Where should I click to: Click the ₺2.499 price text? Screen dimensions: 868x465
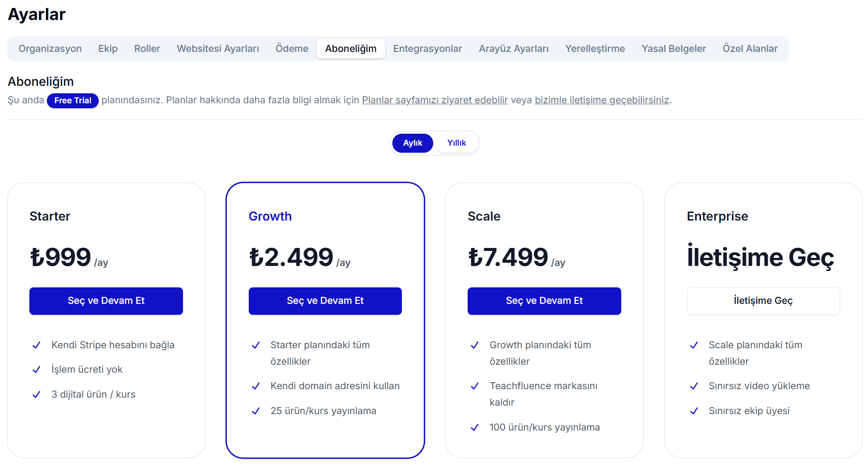pyautogui.click(x=291, y=257)
